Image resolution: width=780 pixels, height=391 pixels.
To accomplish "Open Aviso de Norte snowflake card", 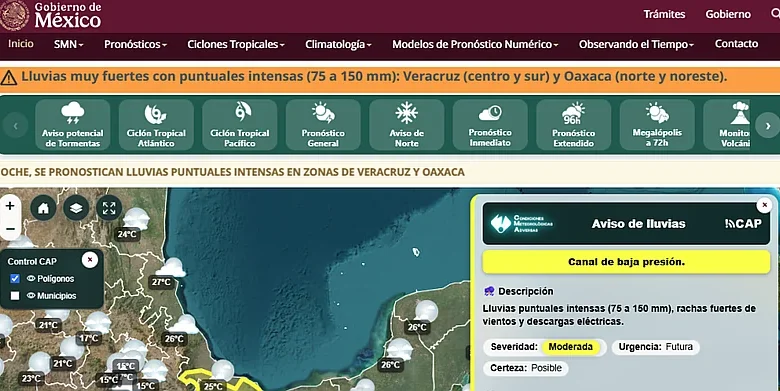I will [406, 125].
